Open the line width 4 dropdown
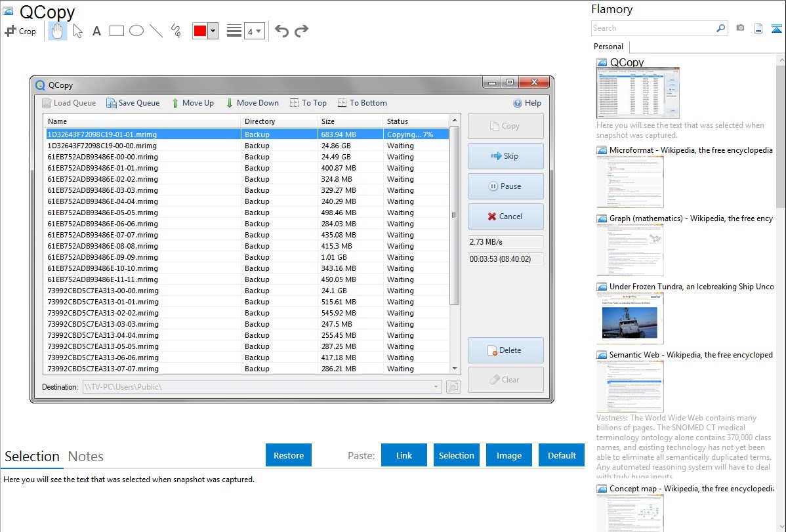786x532 pixels. pyautogui.click(x=255, y=31)
